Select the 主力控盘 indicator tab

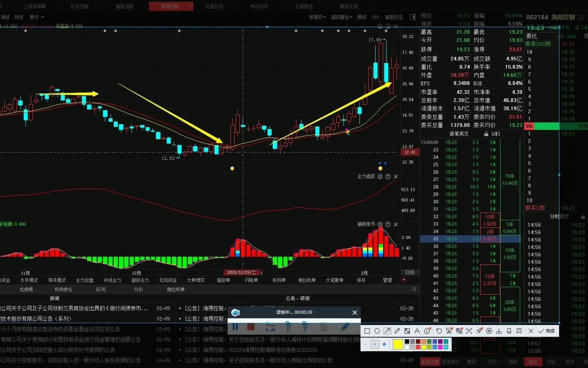[84, 280]
